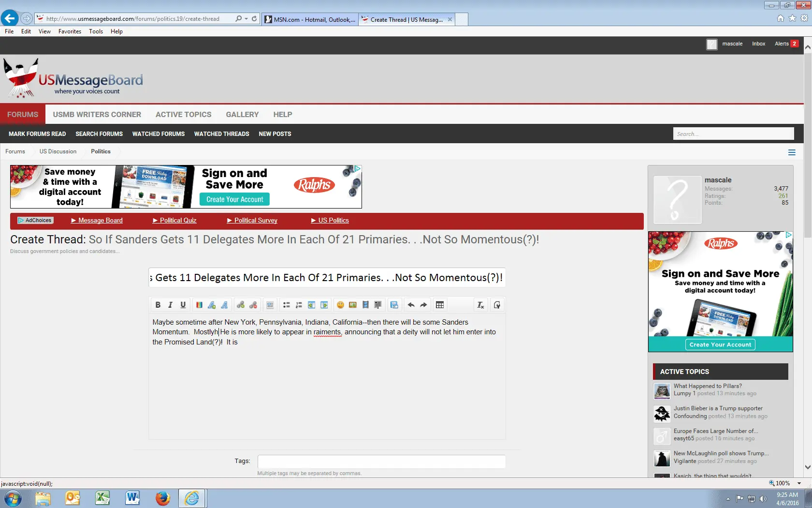
Task: Toggle bold formatting in the editor
Action: [x=158, y=305]
